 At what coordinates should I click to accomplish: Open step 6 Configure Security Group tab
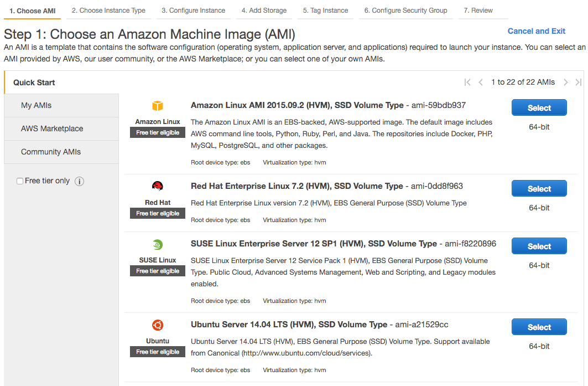(406, 11)
